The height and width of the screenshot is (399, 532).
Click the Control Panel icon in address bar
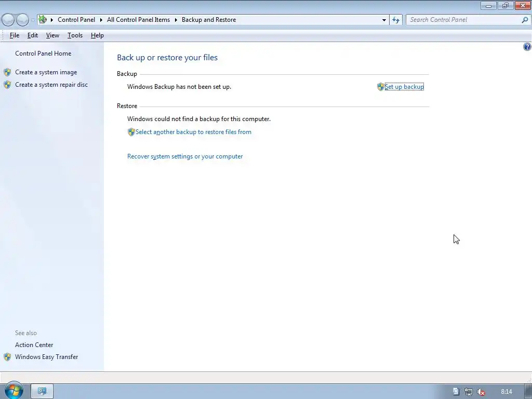click(43, 19)
